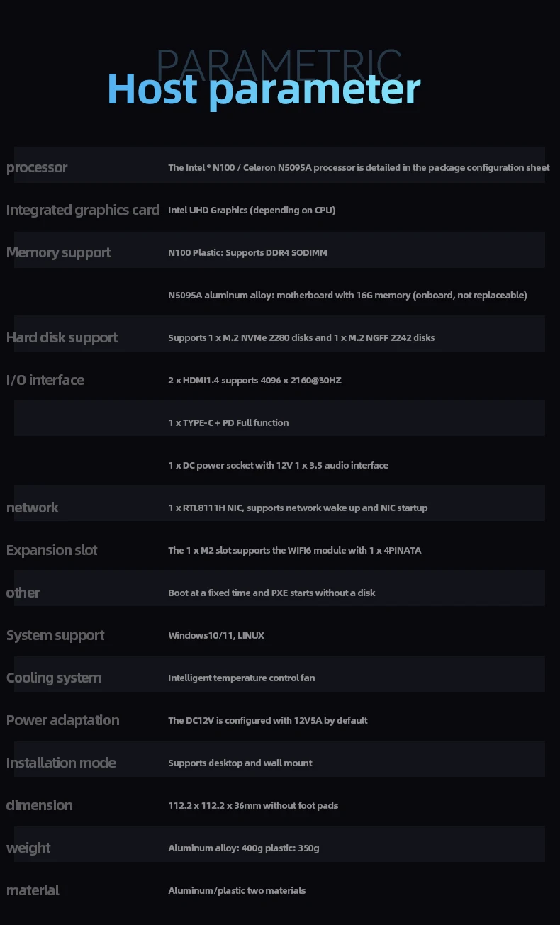Screen dimensions: 560x925
Task: Click the 'Hard disk support' label
Action: pyautogui.click(x=62, y=338)
